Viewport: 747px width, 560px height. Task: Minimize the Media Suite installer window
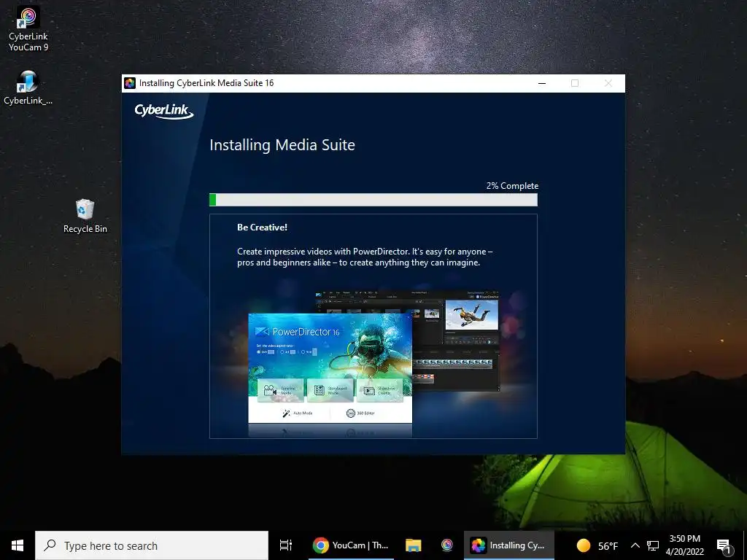click(542, 83)
